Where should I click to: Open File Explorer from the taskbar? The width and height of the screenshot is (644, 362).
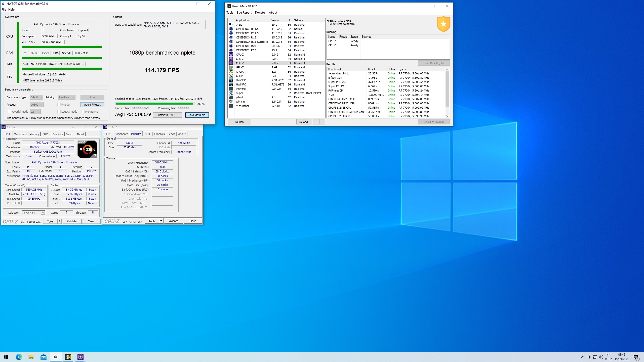click(x=31, y=357)
